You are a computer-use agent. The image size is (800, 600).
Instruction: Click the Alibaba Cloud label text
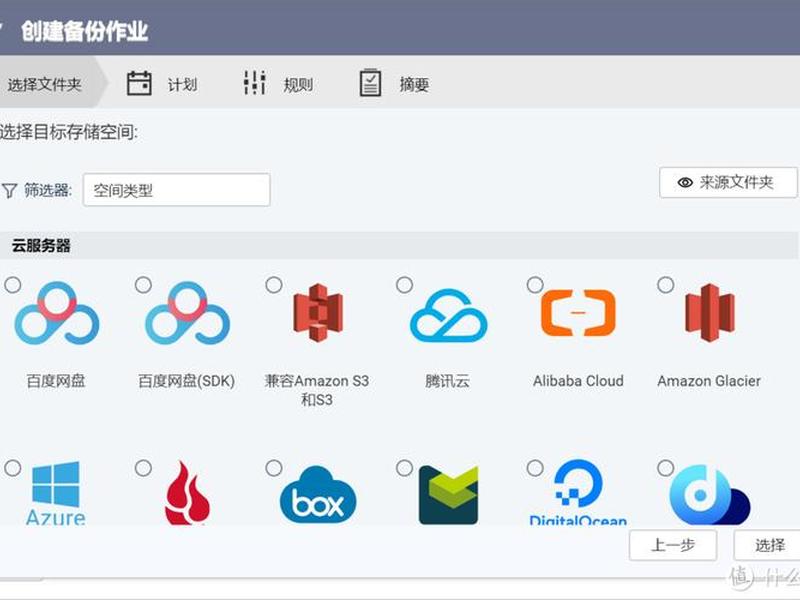[x=578, y=381]
